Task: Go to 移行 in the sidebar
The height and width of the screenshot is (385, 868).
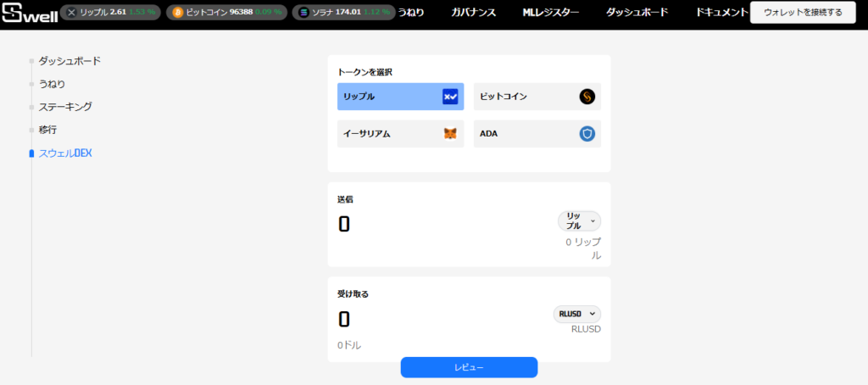Action: point(47,131)
